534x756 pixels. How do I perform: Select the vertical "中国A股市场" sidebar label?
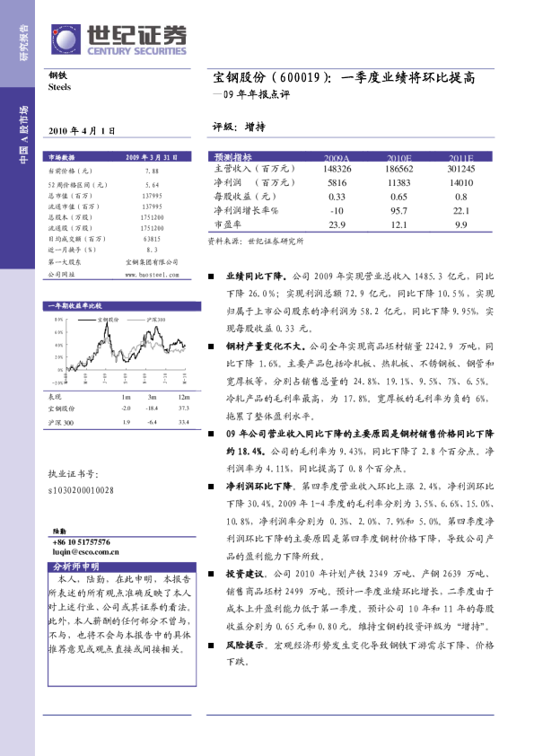tap(23, 135)
